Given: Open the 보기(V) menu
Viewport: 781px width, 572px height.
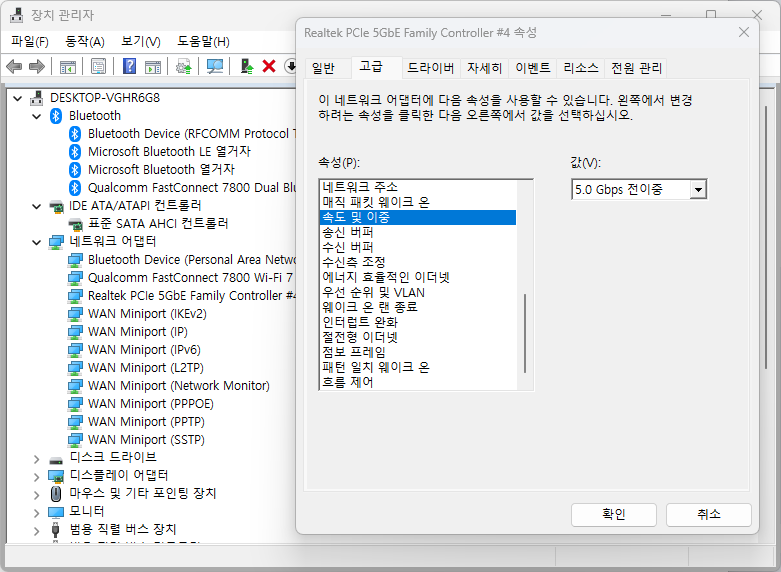Looking at the screenshot, I should click(x=141, y=41).
